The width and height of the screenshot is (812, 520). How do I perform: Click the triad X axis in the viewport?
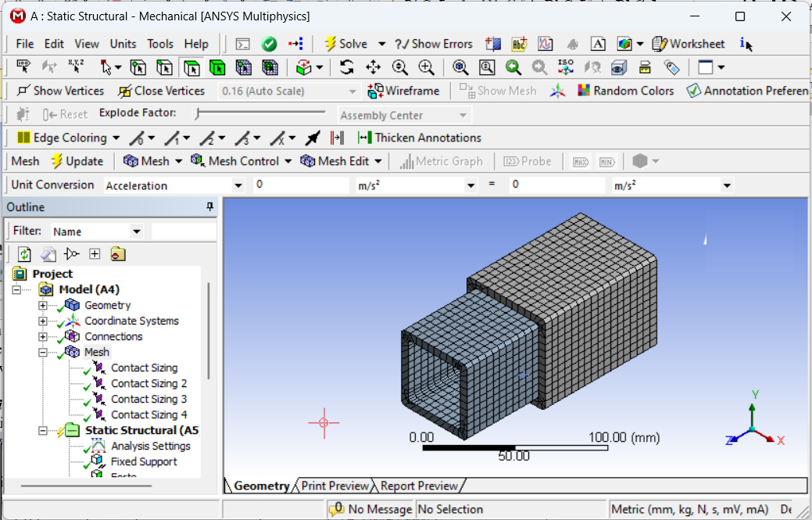tap(775, 439)
